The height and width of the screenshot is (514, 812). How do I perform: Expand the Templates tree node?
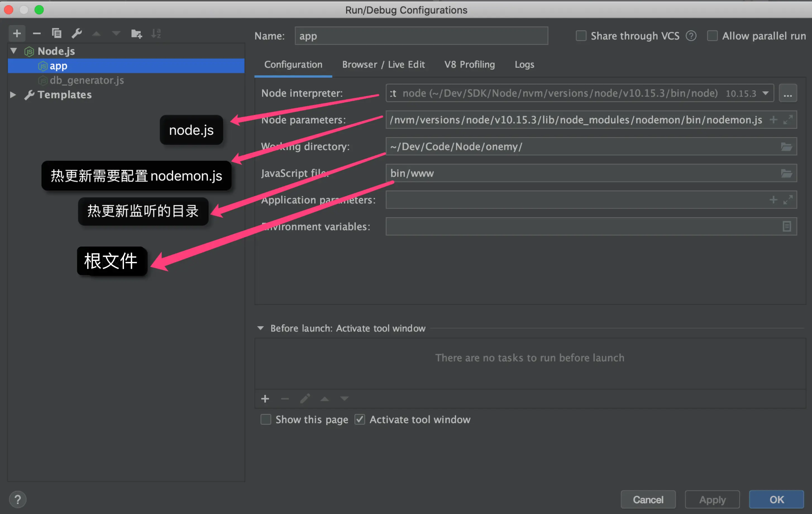point(13,95)
